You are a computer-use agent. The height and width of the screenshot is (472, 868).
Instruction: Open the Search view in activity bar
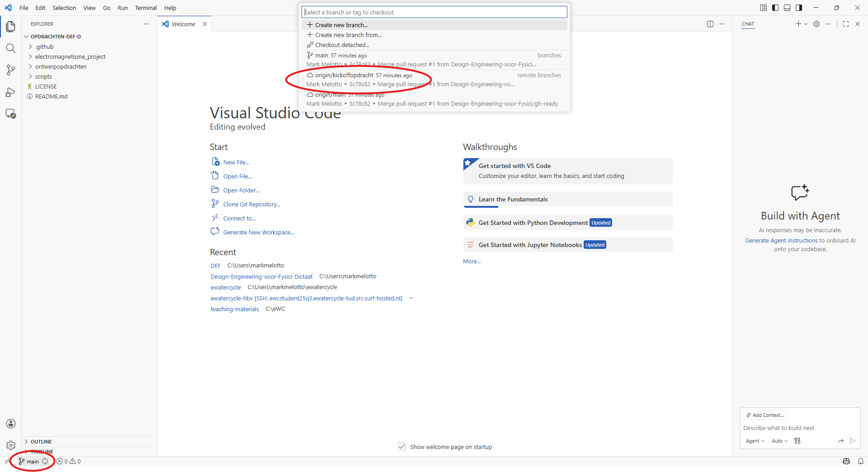(11, 48)
